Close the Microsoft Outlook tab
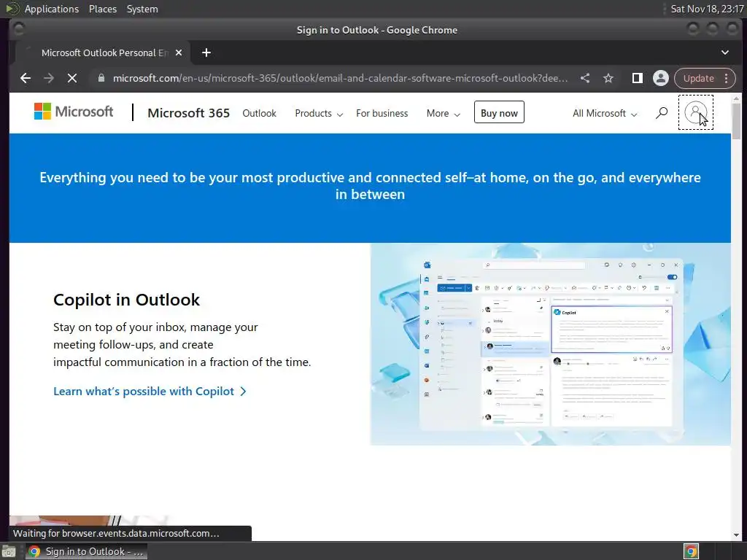This screenshot has width=747, height=560. [x=179, y=52]
